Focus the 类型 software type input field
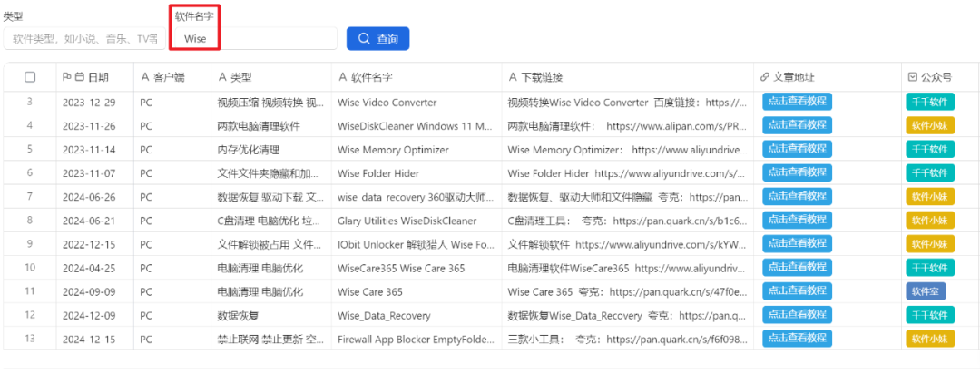Viewport: 980px width, 374px height. tap(84, 39)
